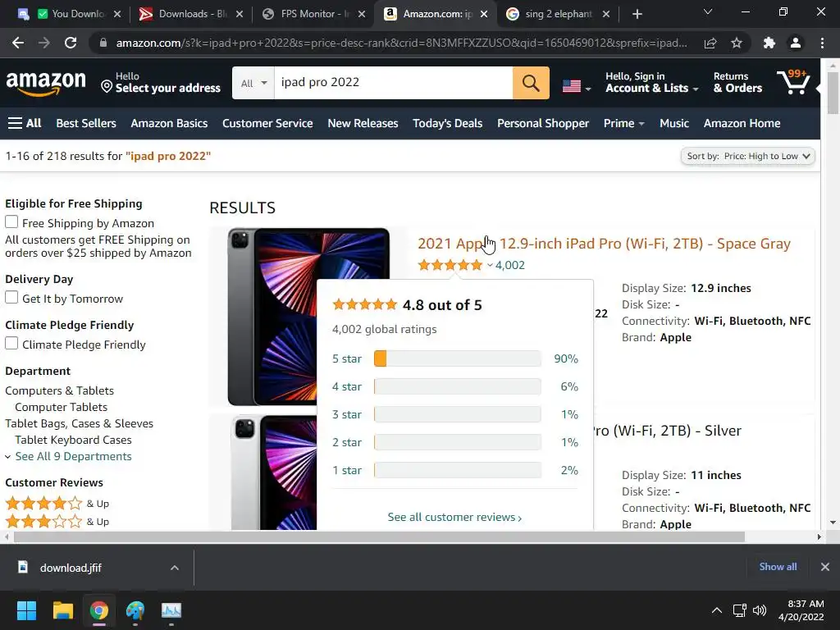Open Today's Deals in nav bar
The height and width of the screenshot is (630, 840).
(447, 123)
